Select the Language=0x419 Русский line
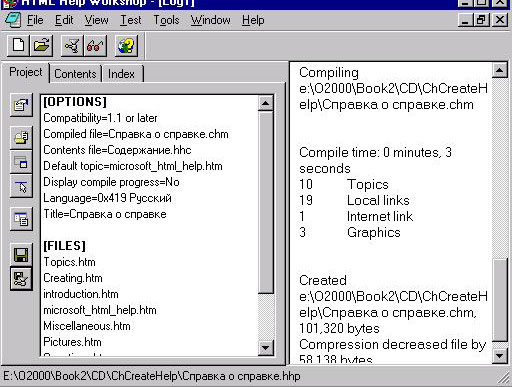This screenshot has width=512, height=387. [107, 198]
